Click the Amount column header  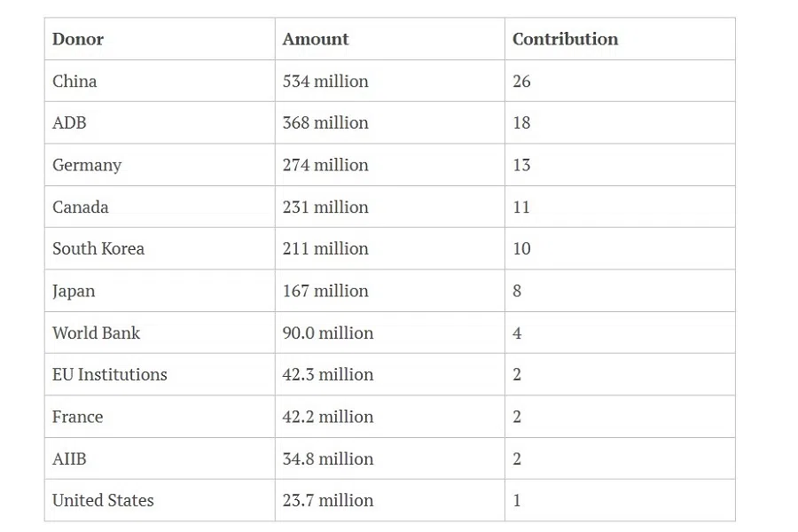pos(316,39)
